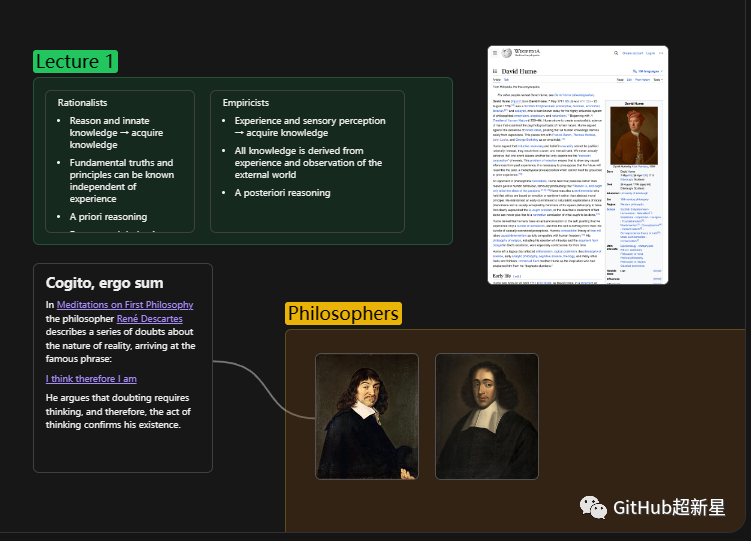The width and height of the screenshot is (751, 541).
Task: Open the René Descartes link
Action: (149, 318)
